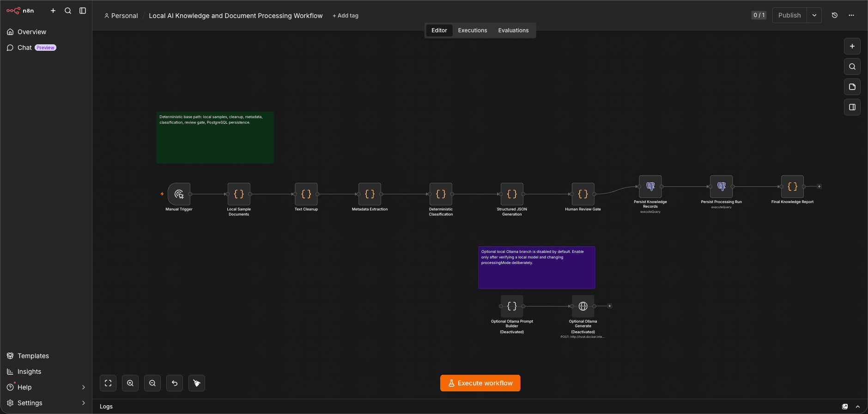This screenshot has width=868, height=414.
Task: Zoom out on the canvas
Action: (152, 383)
